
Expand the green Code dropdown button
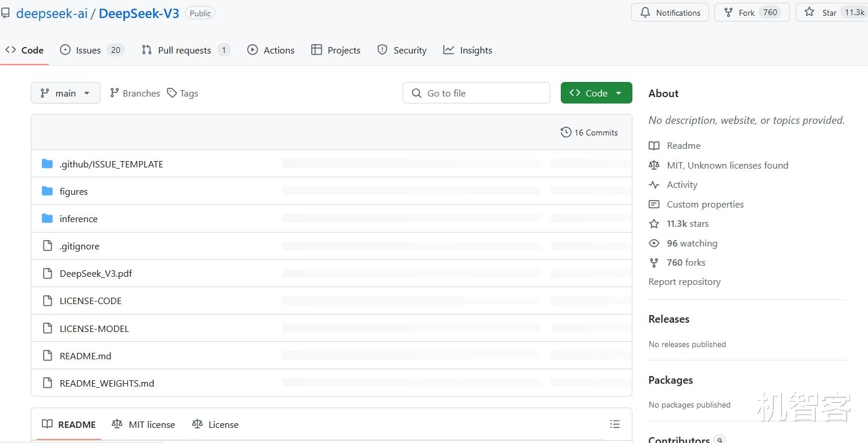pyautogui.click(x=596, y=93)
